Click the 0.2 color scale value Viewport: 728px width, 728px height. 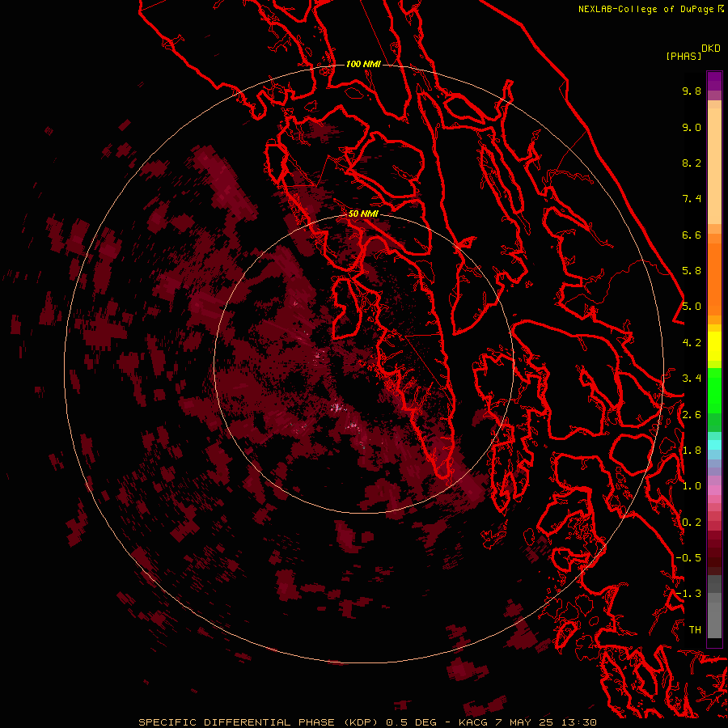692,523
